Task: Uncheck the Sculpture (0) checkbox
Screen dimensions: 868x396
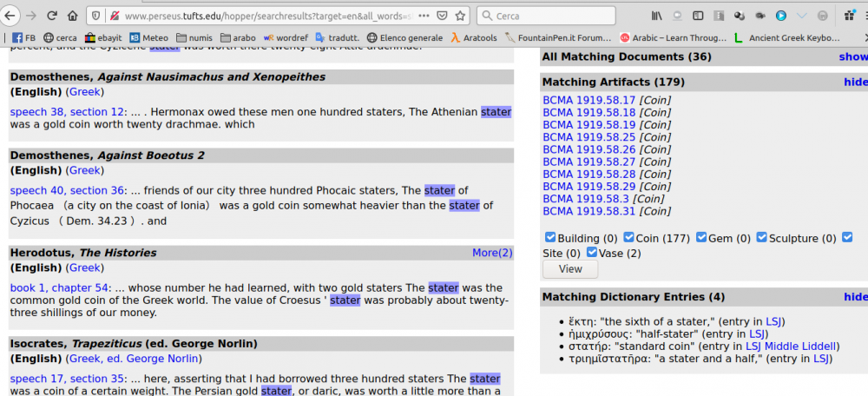Action: click(x=762, y=238)
